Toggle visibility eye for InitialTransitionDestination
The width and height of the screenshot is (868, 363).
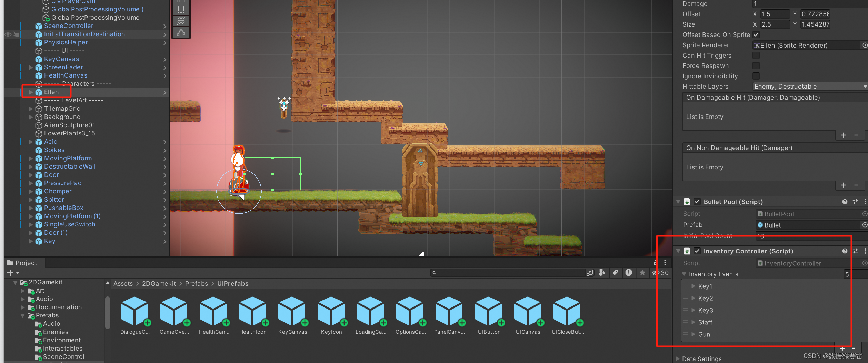(8, 34)
